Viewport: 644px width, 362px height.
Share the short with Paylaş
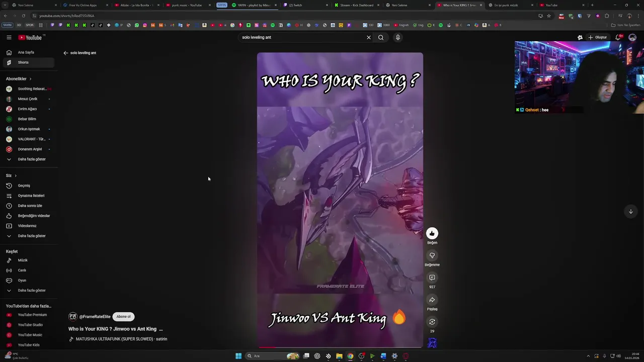click(x=432, y=300)
